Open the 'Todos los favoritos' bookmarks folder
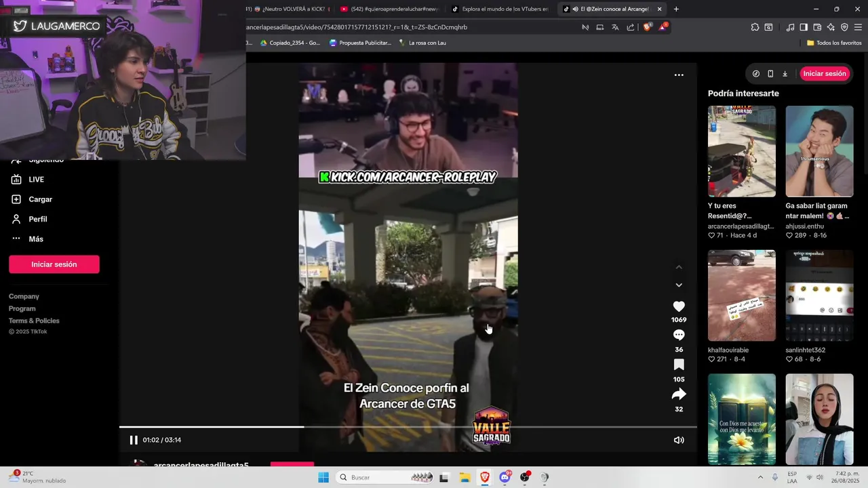Viewport: 868px width, 488px height. point(834,43)
